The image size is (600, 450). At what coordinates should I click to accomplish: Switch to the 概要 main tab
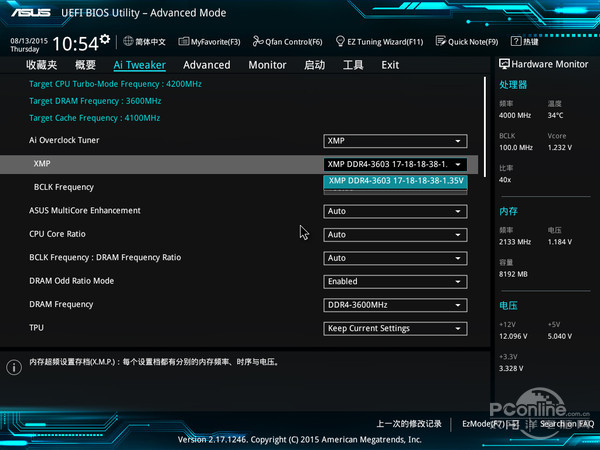coord(85,65)
